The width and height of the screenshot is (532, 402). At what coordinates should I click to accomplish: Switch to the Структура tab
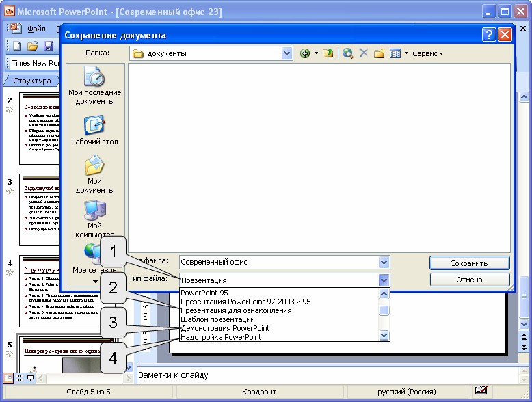point(32,81)
